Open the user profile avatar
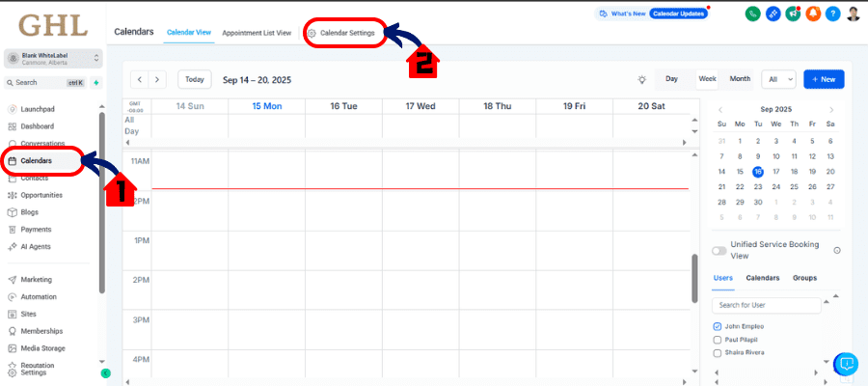This screenshot has height=386, width=868. (x=853, y=14)
